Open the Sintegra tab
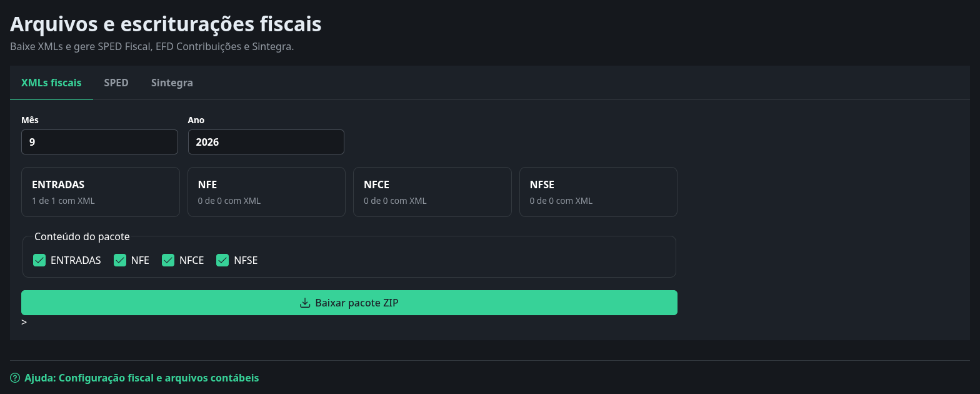Screen dimensions: 980x394 point(172,83)
